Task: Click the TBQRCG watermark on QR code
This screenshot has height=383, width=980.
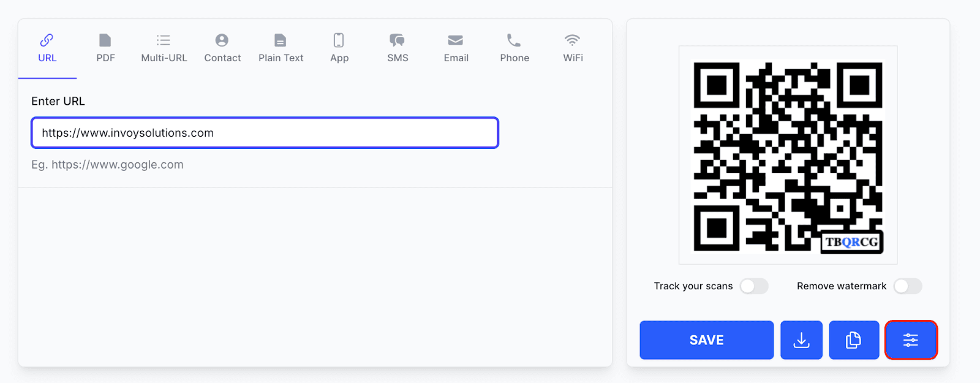Action: coord(851,242)
